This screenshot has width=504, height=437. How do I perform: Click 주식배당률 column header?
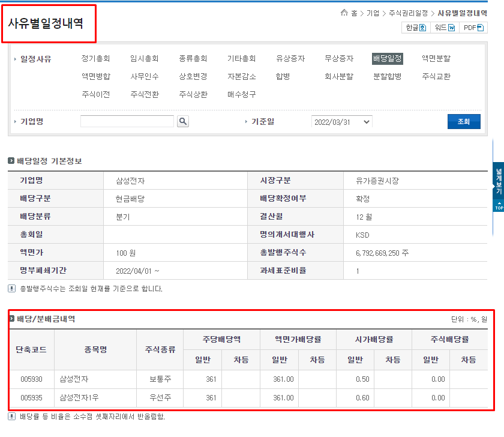(449, 340)
